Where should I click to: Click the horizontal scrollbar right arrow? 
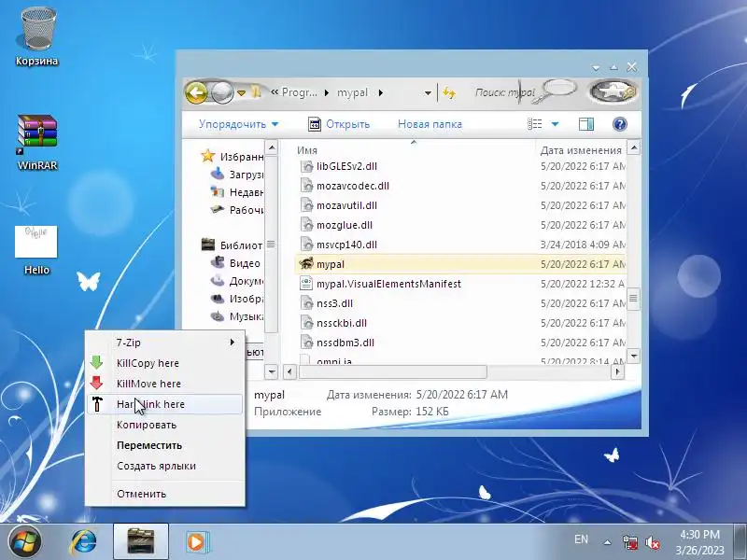pos(617,371)
